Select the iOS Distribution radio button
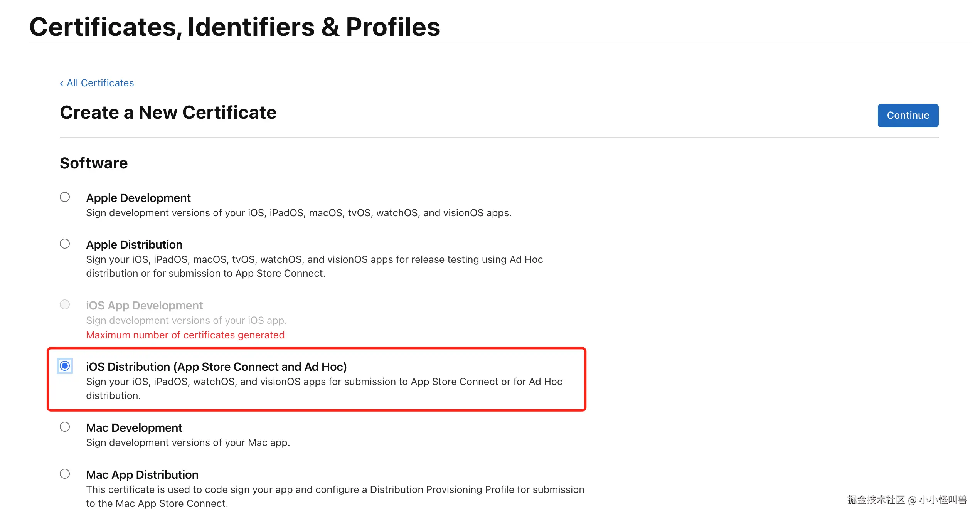980x518 pixels. (65, 366)
